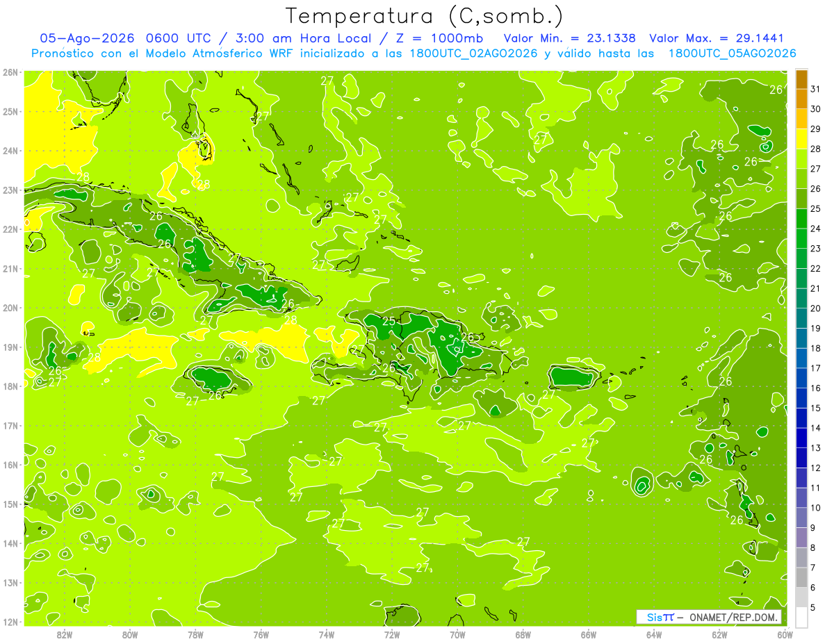Click the "16N" latitude axis label

coord(10,465)
